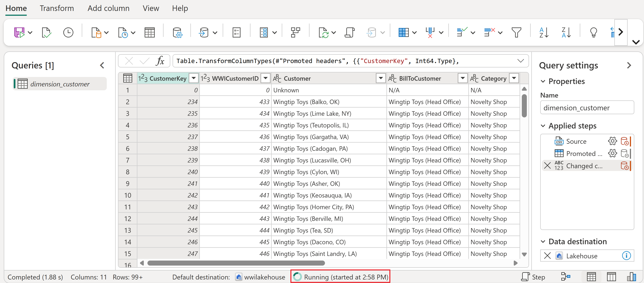644x283 pixels.
Task: Delete the Changed column type step
Action: click(x=547, y=165)
